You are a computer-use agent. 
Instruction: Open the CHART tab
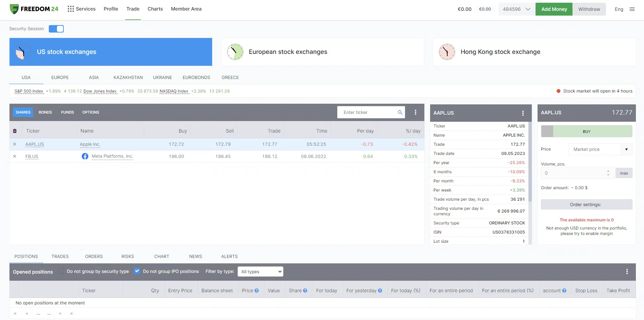162,256
